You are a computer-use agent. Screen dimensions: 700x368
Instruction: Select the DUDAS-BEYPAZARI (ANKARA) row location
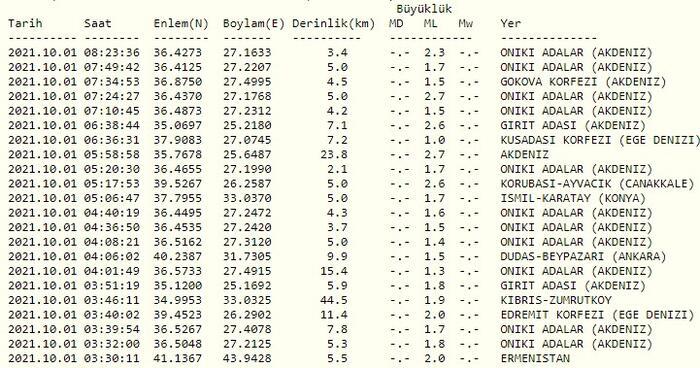tap(583, 257)
